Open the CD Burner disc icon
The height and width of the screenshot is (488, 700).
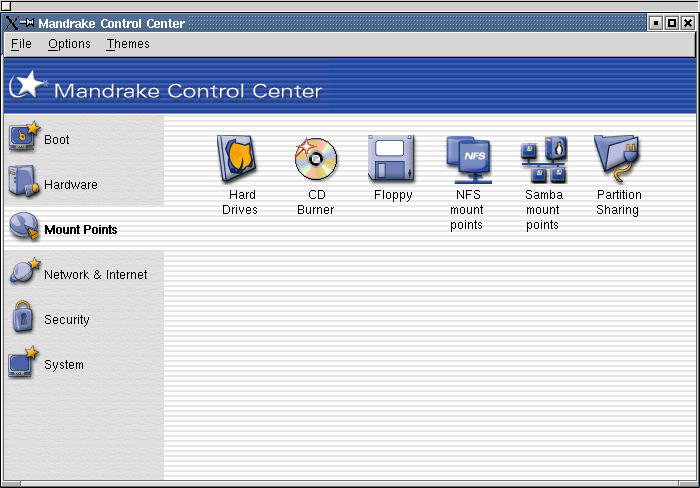(x=316, y=159)
